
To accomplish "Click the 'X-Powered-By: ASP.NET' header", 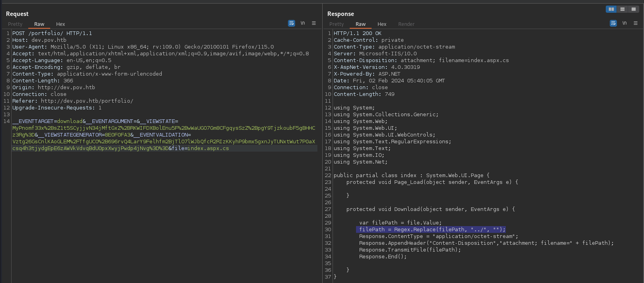I will click(367, 74).
